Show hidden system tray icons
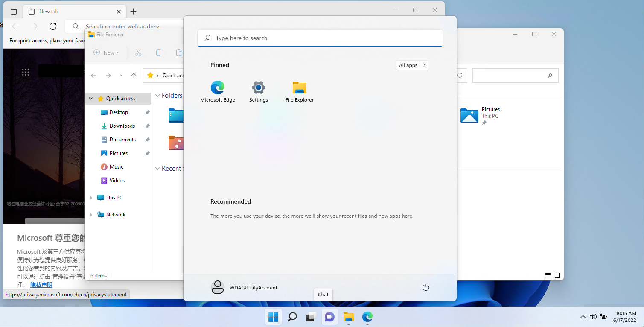The image size is (644, 327). coord(583,317)
